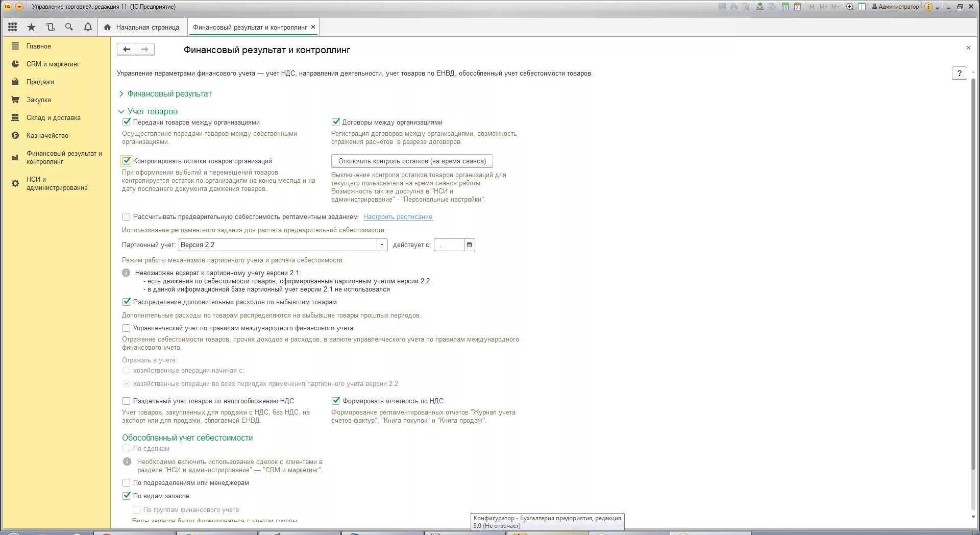Click the Save diskette icon in title bar

(x=722, y=7)
